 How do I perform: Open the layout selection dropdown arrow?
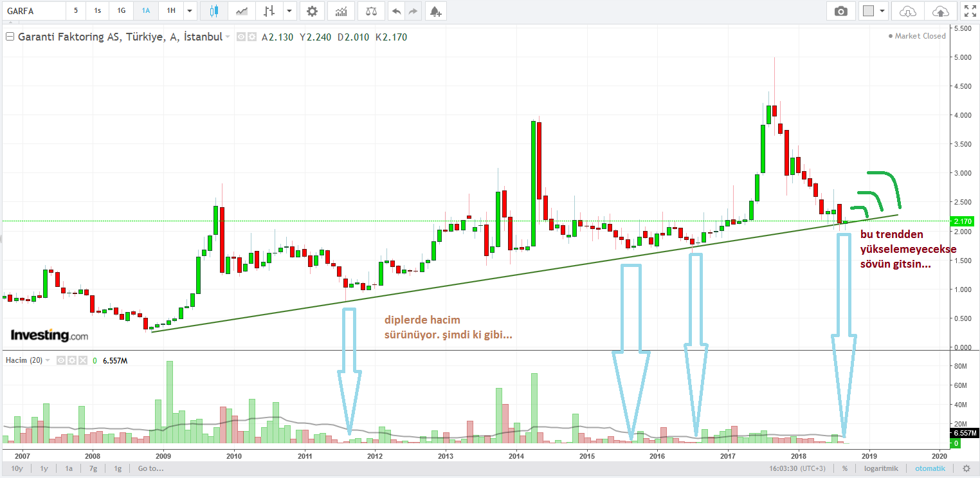coord(882,11)
